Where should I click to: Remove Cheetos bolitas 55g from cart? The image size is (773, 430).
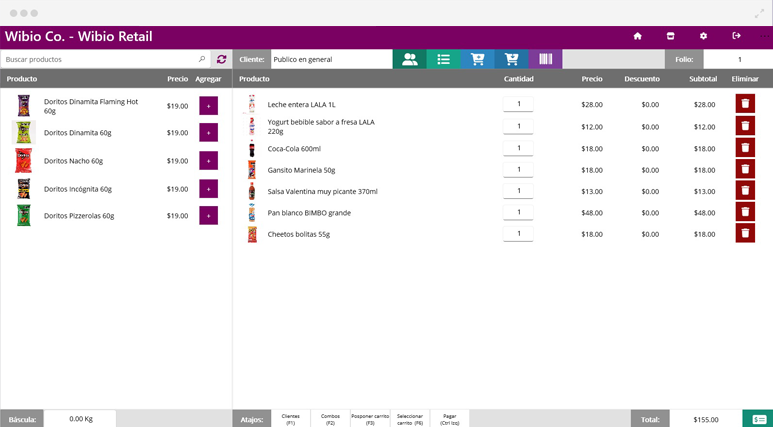[x=745, y=233]
